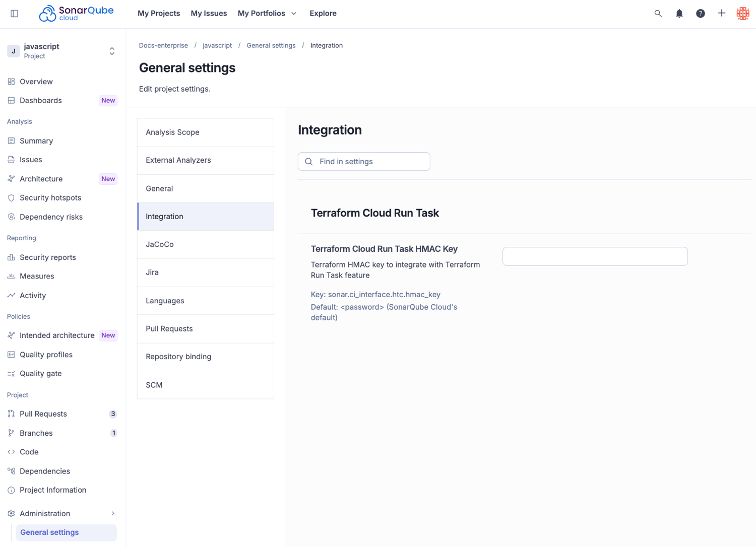This screenshot has width=756, height=547.
Task: Open General settings in the sidebar
Action: click(x=67, y=532)
